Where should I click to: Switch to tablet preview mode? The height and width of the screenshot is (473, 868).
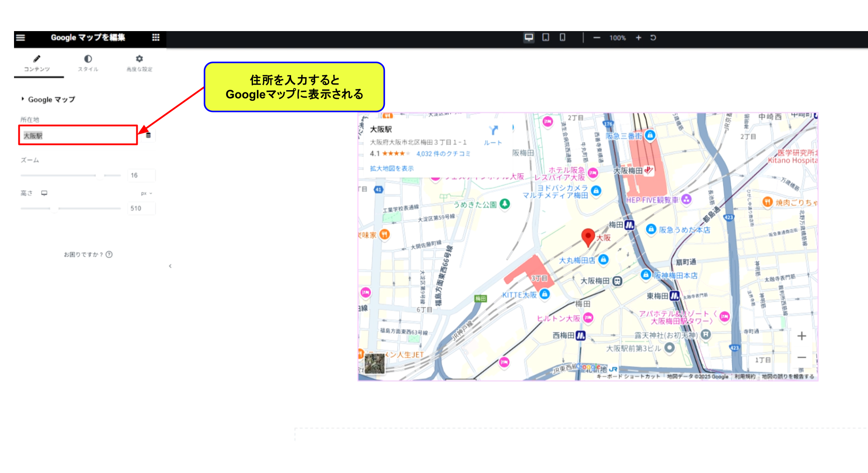click(x=546, y=38)
